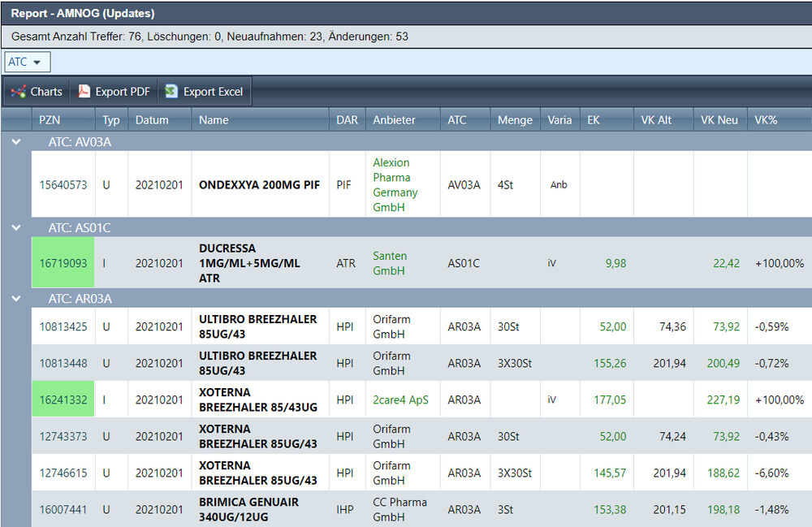Open the Charts view
The height and width of the screenshot is (527, 812).
[37, 92]
